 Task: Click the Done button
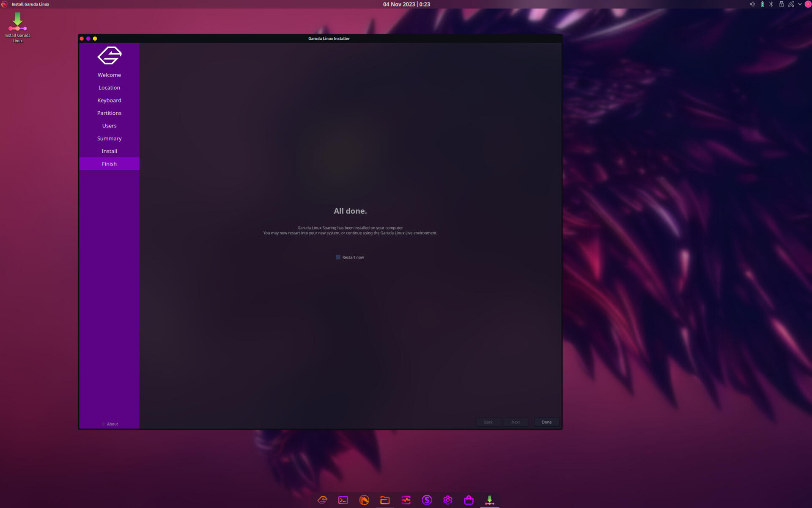click(546, 422)
